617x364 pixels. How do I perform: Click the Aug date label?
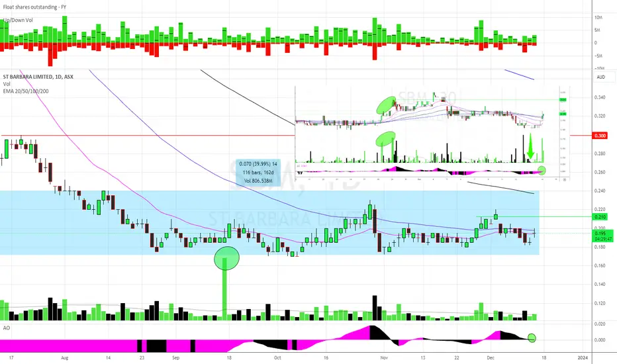click(x=65, y=357)
